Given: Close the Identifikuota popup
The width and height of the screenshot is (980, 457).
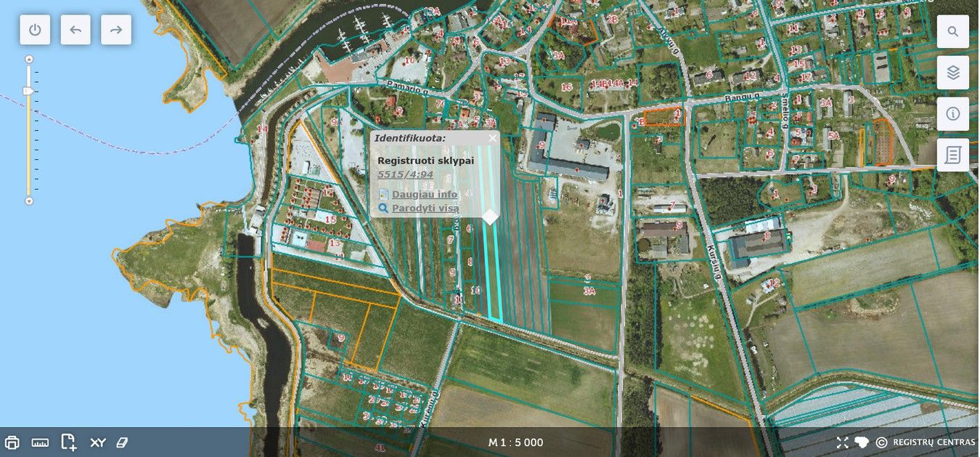Looking at the screenshot, I should 493,138.
